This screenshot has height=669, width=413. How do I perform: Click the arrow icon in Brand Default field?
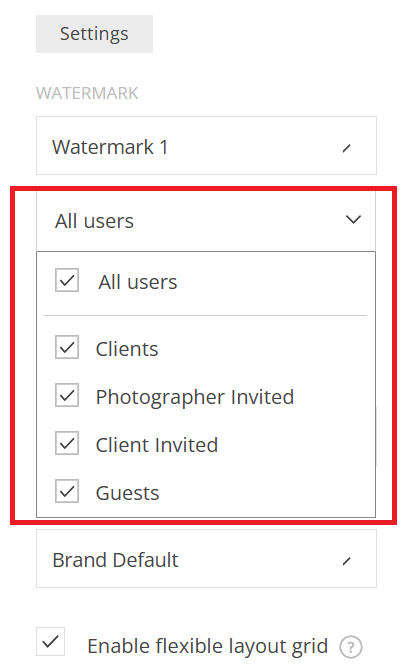[x=346, y=561]
